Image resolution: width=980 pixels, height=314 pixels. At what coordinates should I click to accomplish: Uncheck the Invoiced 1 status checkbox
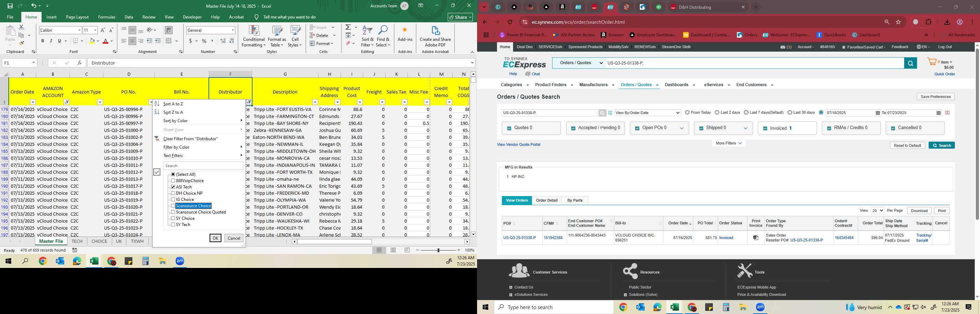[x=765, y=128]
